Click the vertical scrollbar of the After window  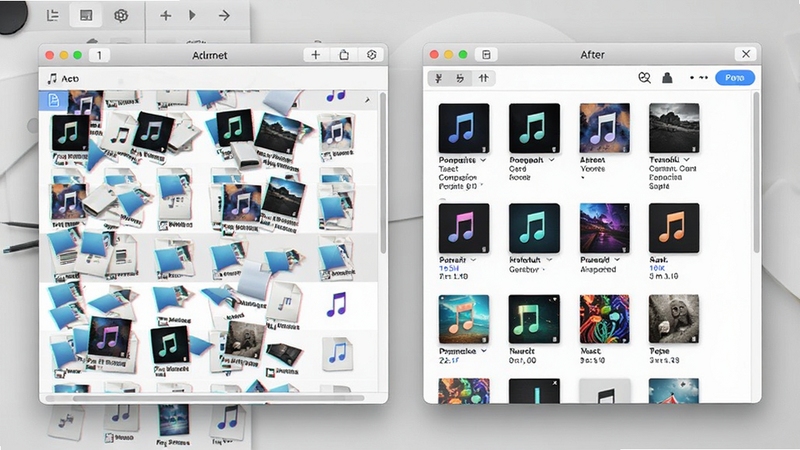756,172
